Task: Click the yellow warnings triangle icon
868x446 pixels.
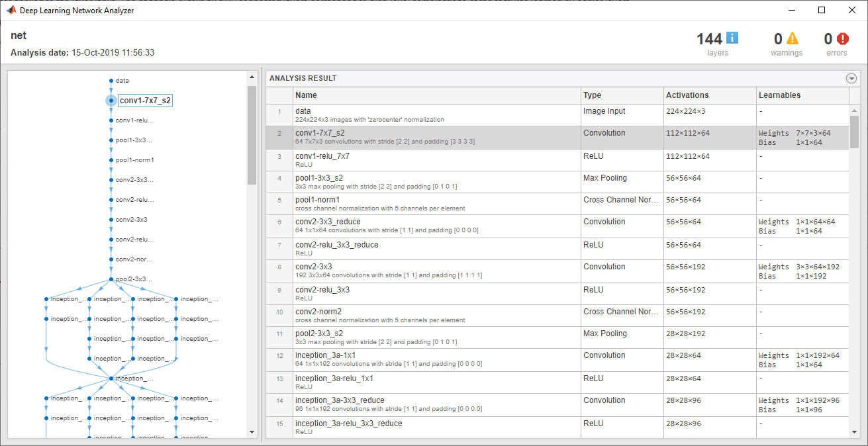Action: tap(793, 38)
